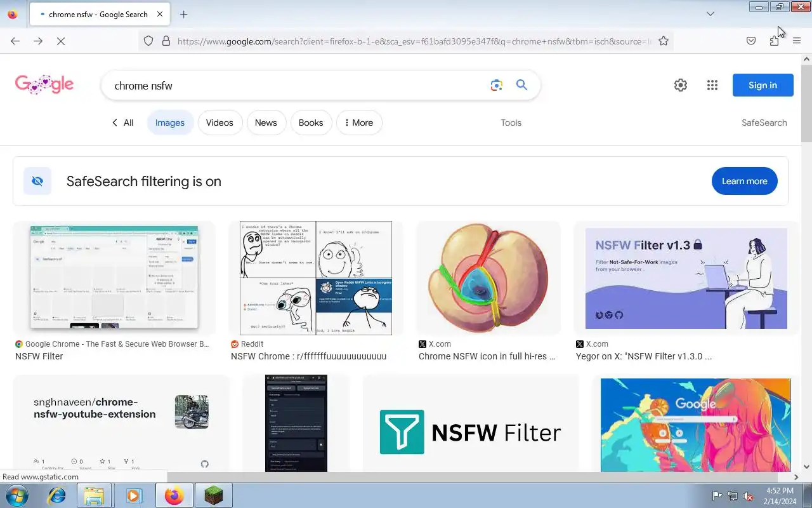Click the Reddit source label
Viewport: 812px width, 508px height.
pyautogui.click(x=247, y=344)
